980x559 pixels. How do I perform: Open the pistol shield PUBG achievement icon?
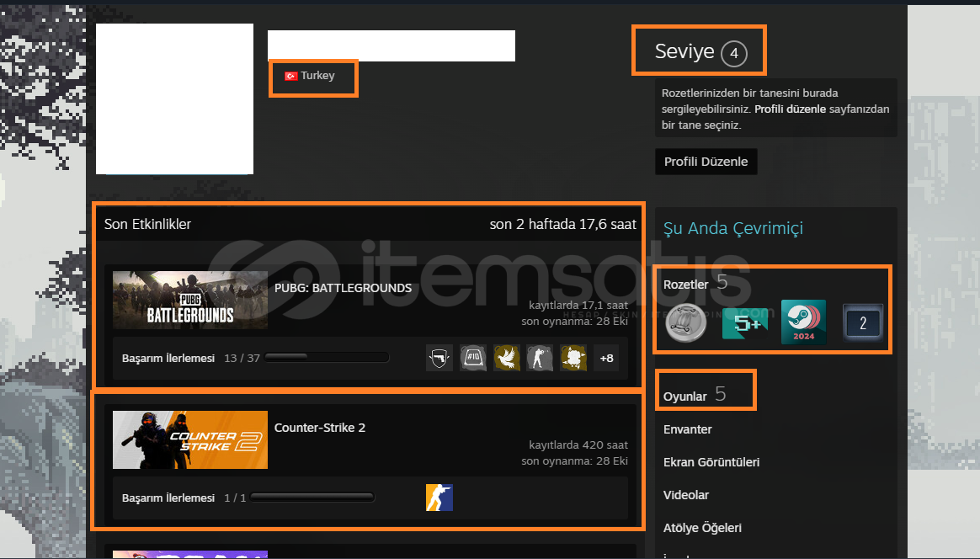(439, 359)
